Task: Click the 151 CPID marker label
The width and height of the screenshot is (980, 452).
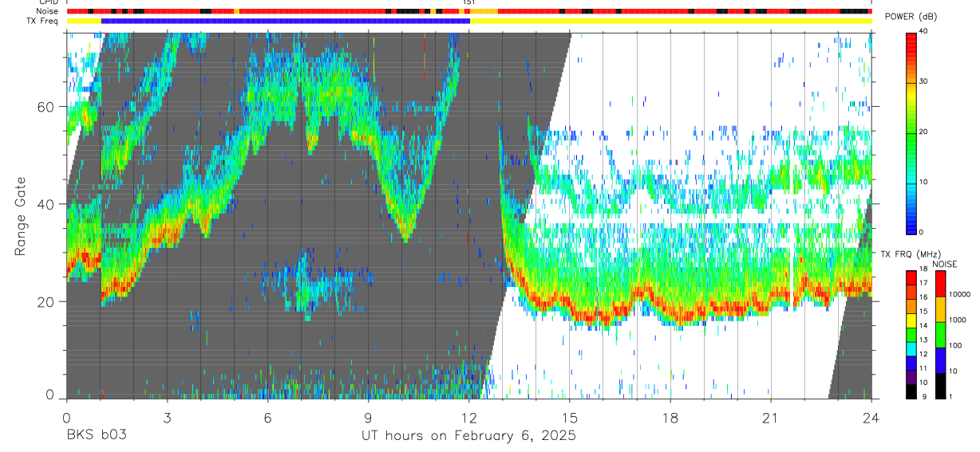Action: pyautogui.click(x=469, y=2)
